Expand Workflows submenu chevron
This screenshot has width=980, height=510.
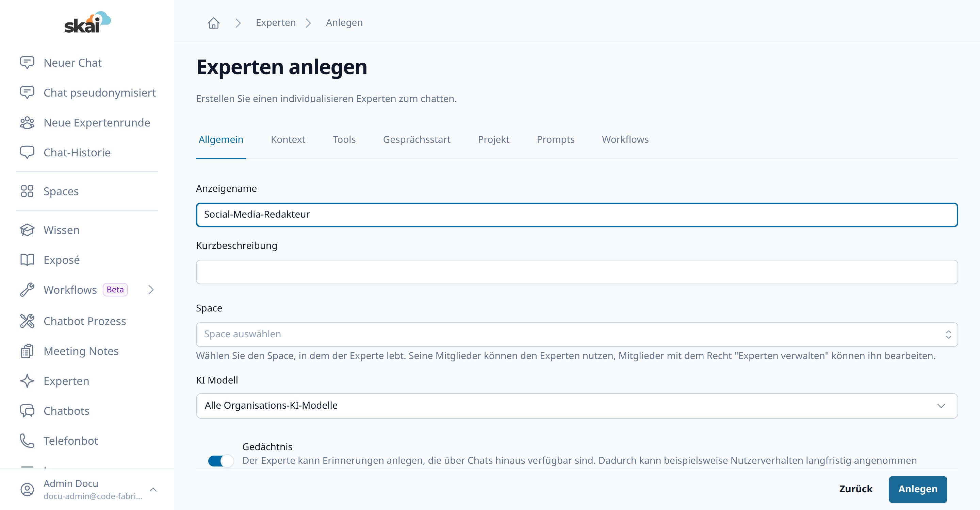[151, 290]
